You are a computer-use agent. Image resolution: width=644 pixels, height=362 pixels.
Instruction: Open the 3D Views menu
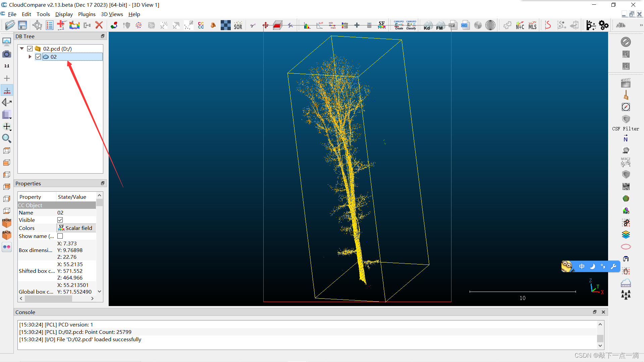click(x=112, y=14)
